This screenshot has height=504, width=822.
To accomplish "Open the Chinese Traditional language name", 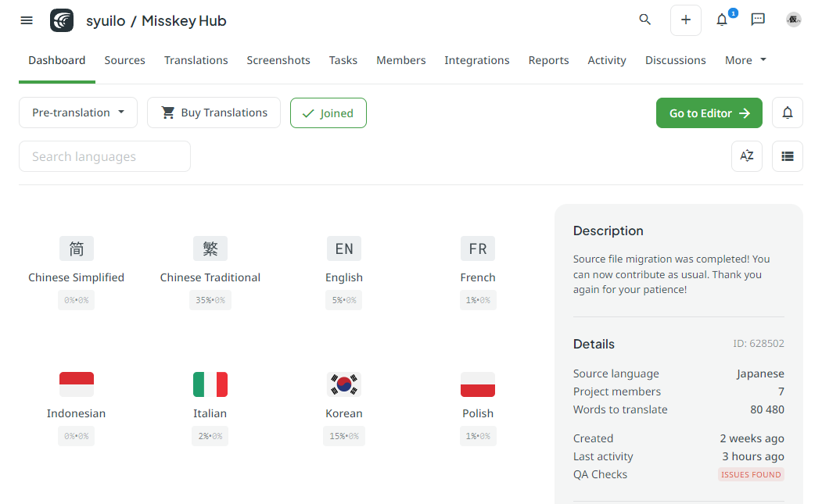I will (x=210, y=277).
